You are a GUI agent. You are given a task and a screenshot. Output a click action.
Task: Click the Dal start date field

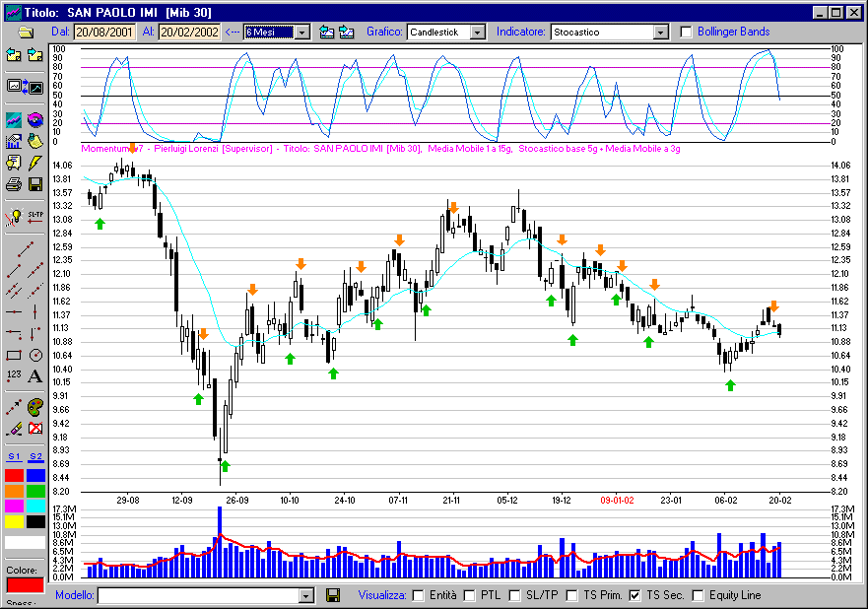(104, 33)
